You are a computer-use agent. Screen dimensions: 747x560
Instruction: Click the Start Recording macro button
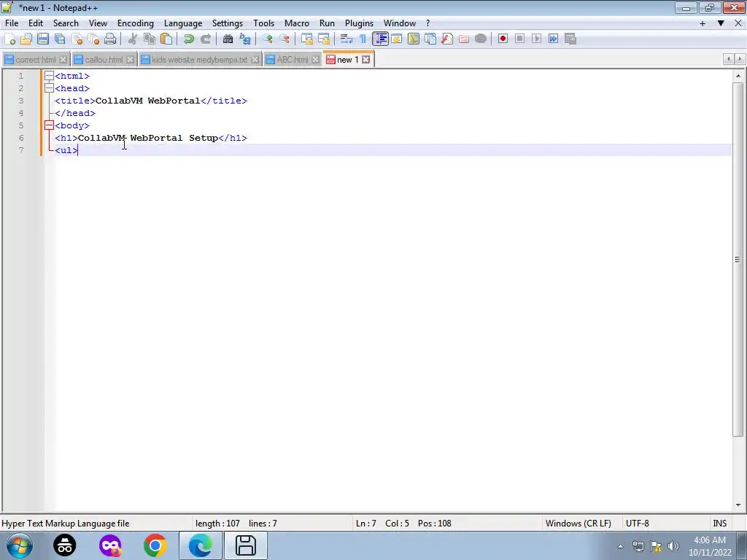pos(503,39)
